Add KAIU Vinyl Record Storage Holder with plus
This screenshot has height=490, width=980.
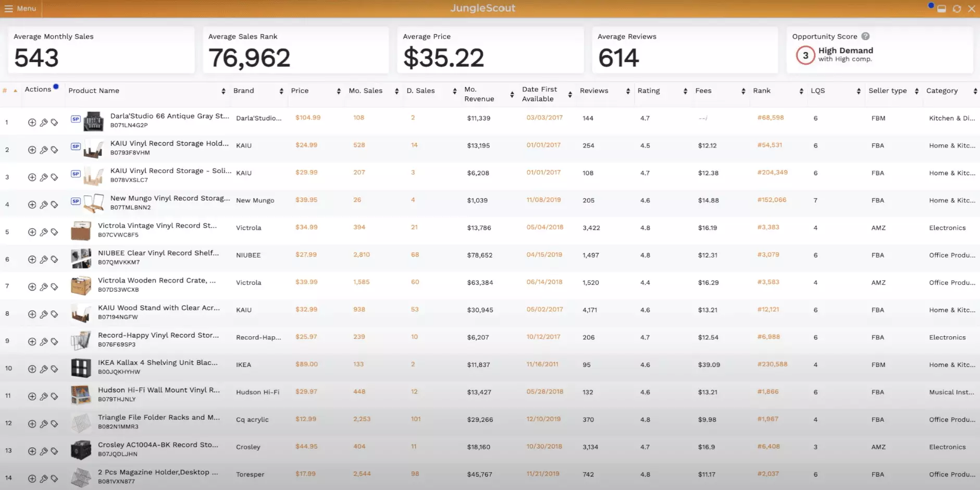(x=32, y=150)
